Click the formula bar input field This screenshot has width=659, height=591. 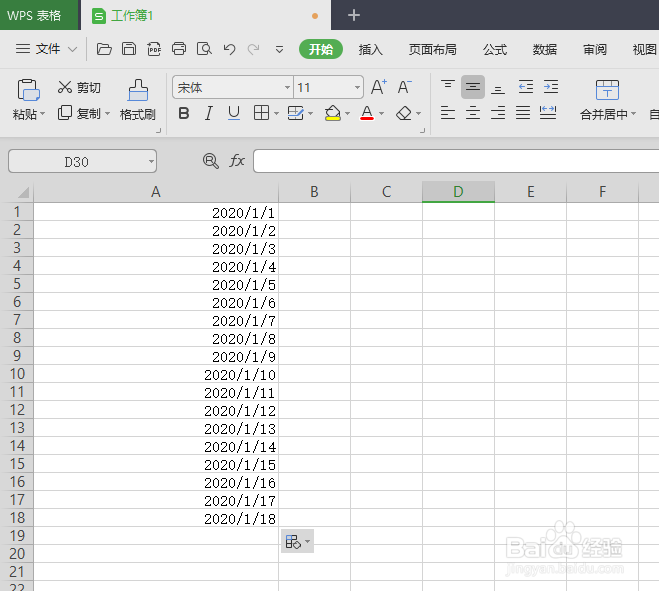pyautogui.click(x=456, y=161)
